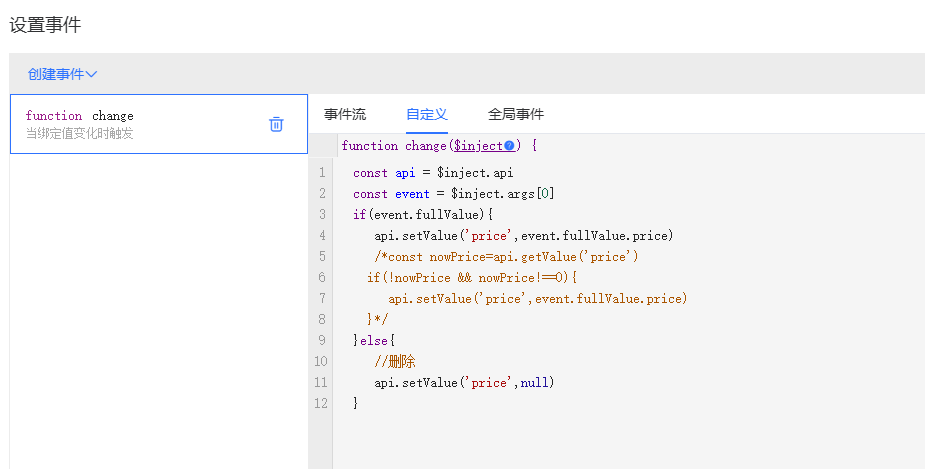Click the commented const nowPrice line
The height and width of the screenshot is (469, 925).
[506, 257]
